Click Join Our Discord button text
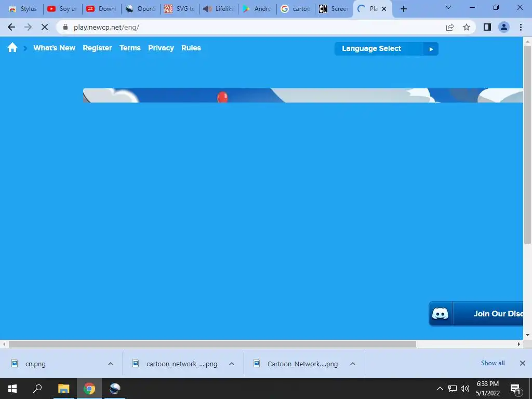532x399 pixels. click(x=498, y=313)
